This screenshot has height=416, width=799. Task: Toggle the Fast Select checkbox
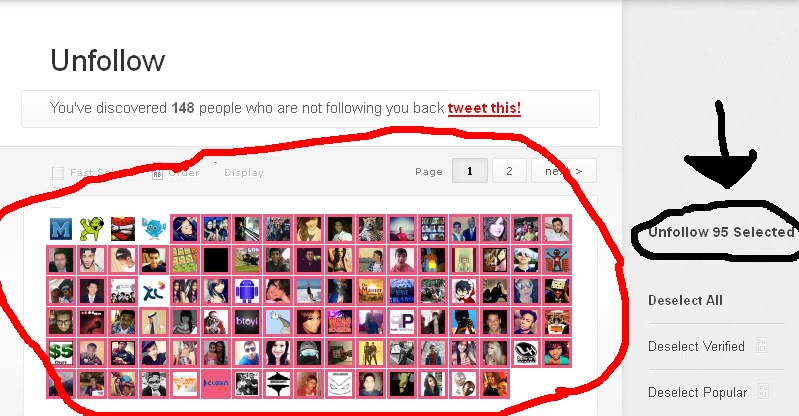pos(58,173)
